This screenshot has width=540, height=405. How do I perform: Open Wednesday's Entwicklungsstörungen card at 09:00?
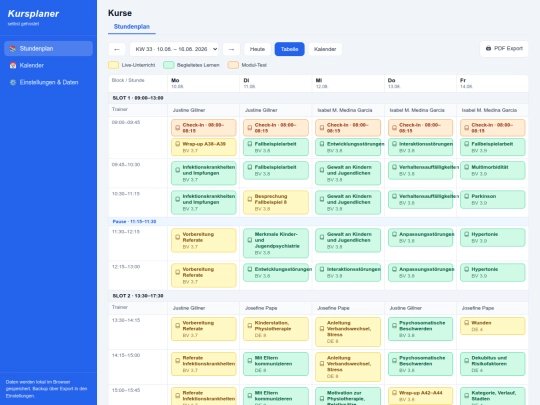(x=348, y=147)
